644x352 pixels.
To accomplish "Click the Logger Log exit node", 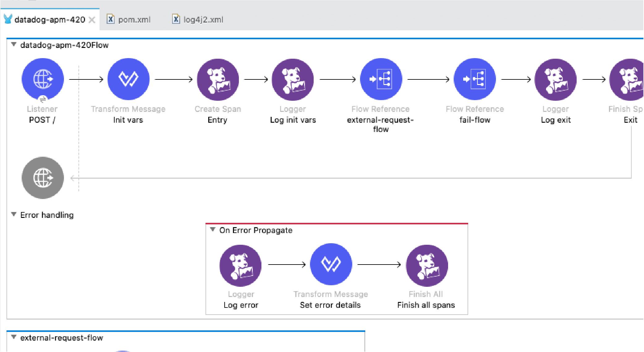I will coord(556,79).
